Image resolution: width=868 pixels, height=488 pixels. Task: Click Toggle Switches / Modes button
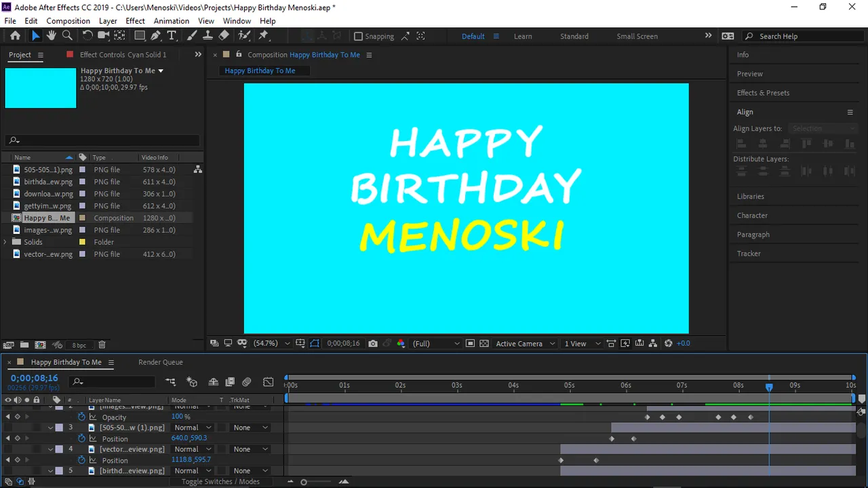coord(220,482)
